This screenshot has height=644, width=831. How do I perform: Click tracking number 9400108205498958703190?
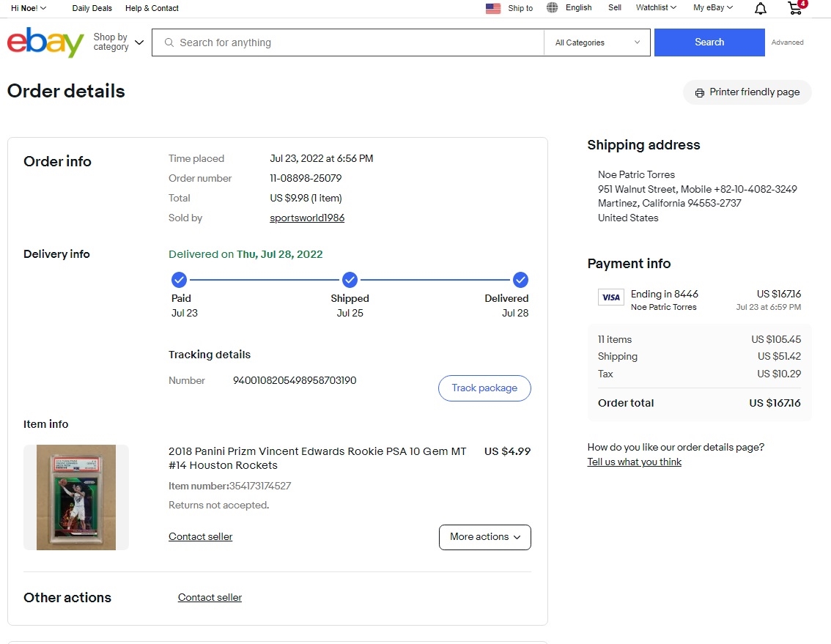tap(295, 380)
